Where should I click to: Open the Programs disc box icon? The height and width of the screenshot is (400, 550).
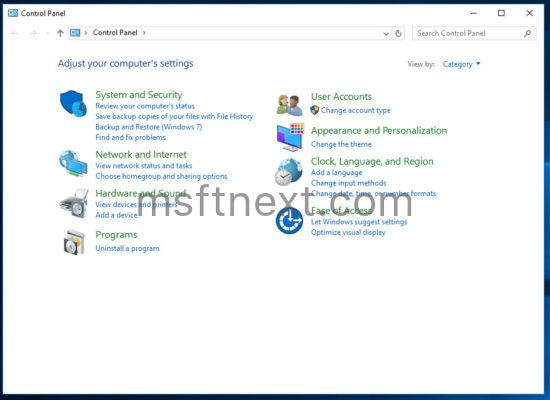[x=74, y=242]
